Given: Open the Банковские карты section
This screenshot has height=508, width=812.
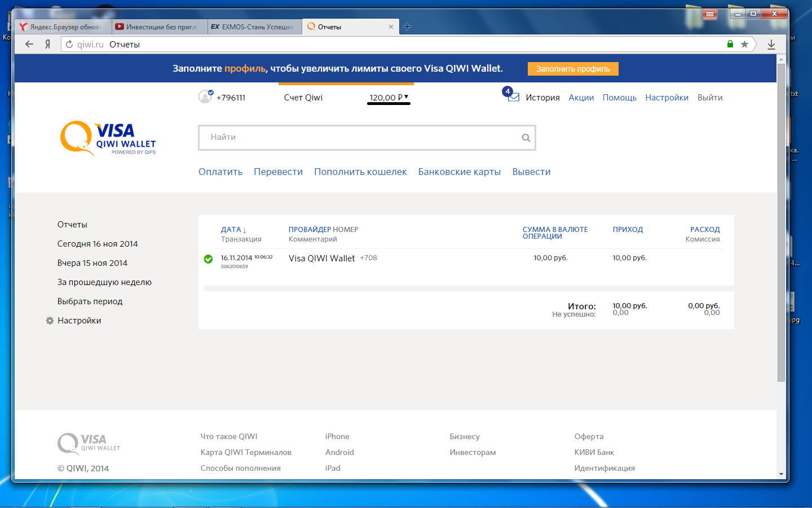Looking at the screenshot, I should pyautogui.click(x=460, y=172).
